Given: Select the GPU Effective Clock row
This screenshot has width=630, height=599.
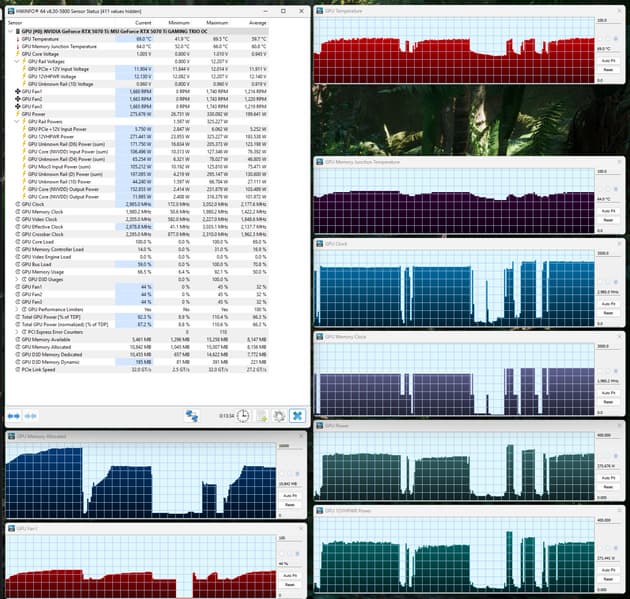Looking at the screenshot, I should [x=138, y=227].
